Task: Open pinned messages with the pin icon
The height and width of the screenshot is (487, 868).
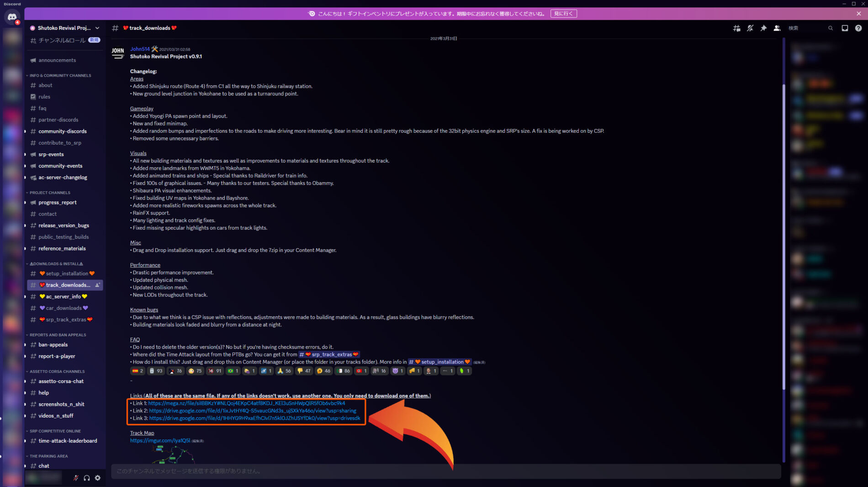Action: [763, 28]
